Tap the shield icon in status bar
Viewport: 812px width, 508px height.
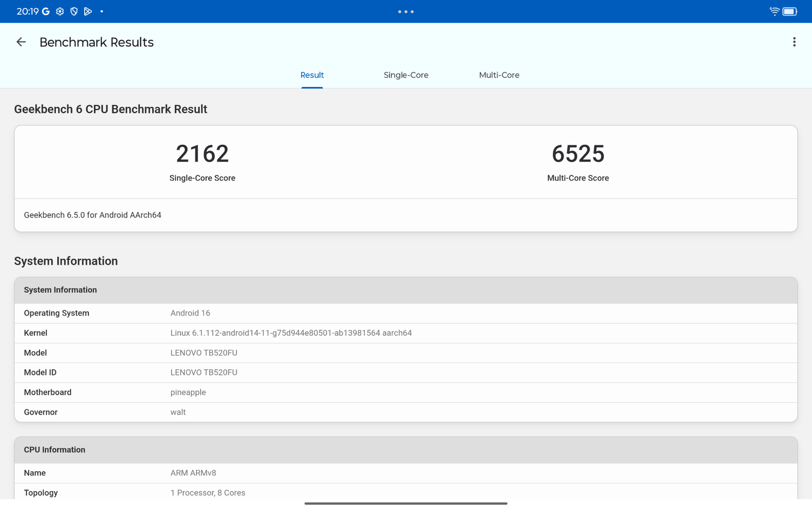click(x=74, y=11)
